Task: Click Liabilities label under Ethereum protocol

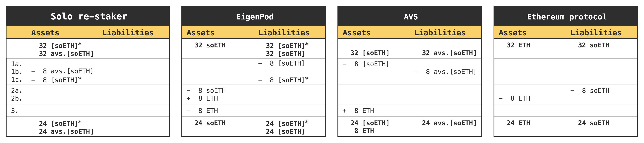Action: coord(596,33)
